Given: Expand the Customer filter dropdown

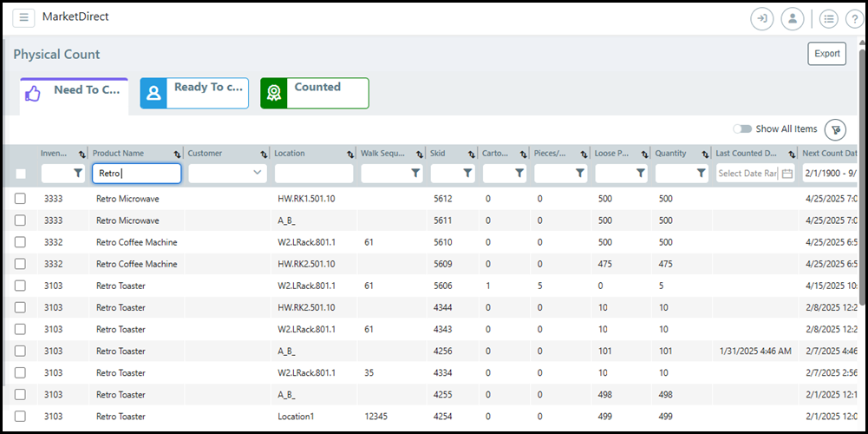Looking at the screenshot, I should click(x=258, y=174).
